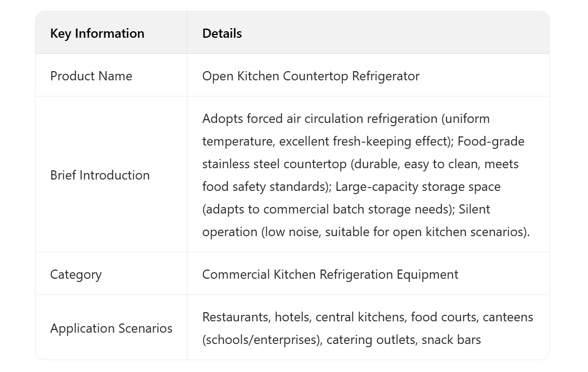Viewport: 588px width, 372px height.
Task: Click the word 'Silent' in introduction
Action: pos(474,209)
